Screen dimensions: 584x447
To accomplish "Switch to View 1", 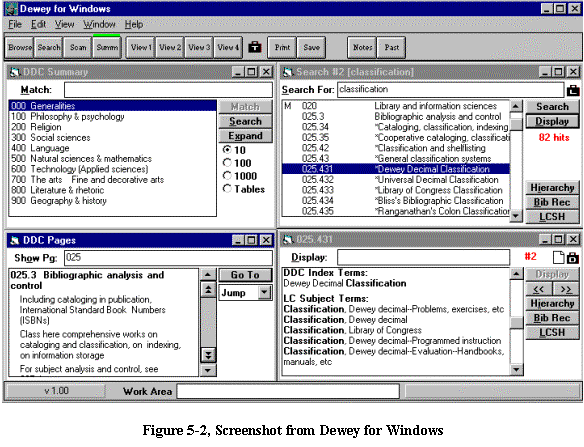I will point(141,48).
